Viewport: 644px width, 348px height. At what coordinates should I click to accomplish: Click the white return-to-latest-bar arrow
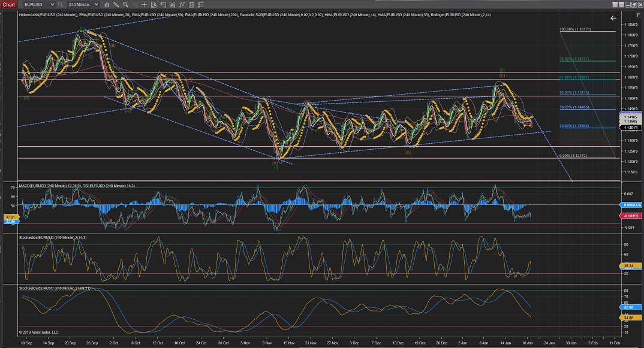coord(613,18)
